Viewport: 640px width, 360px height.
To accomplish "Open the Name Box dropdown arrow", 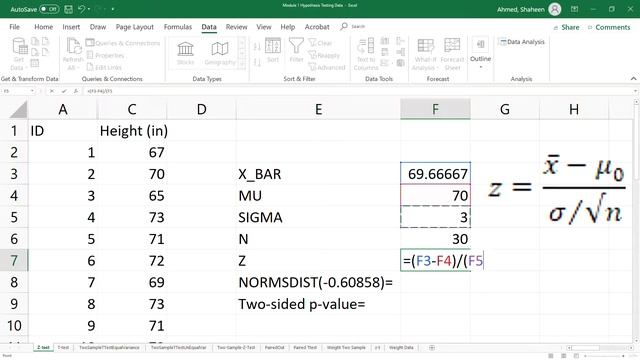I will [32, 91].
